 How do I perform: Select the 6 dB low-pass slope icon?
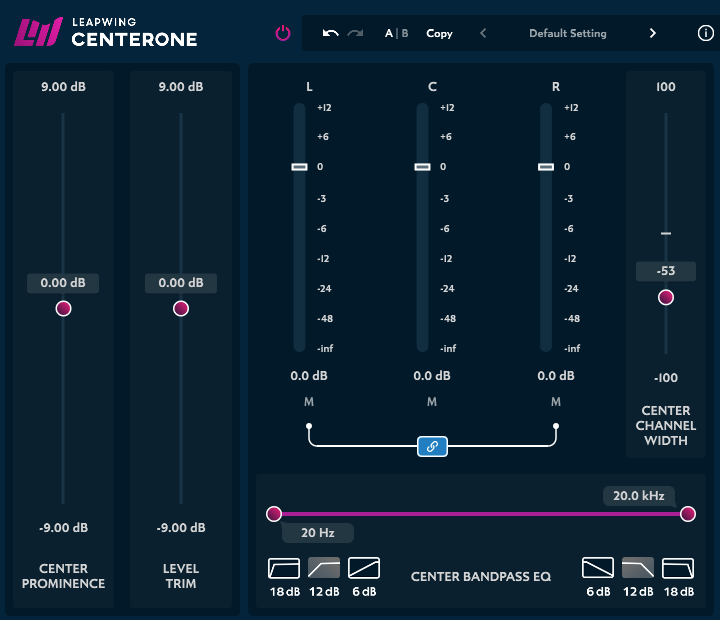(x=598, y=569)
